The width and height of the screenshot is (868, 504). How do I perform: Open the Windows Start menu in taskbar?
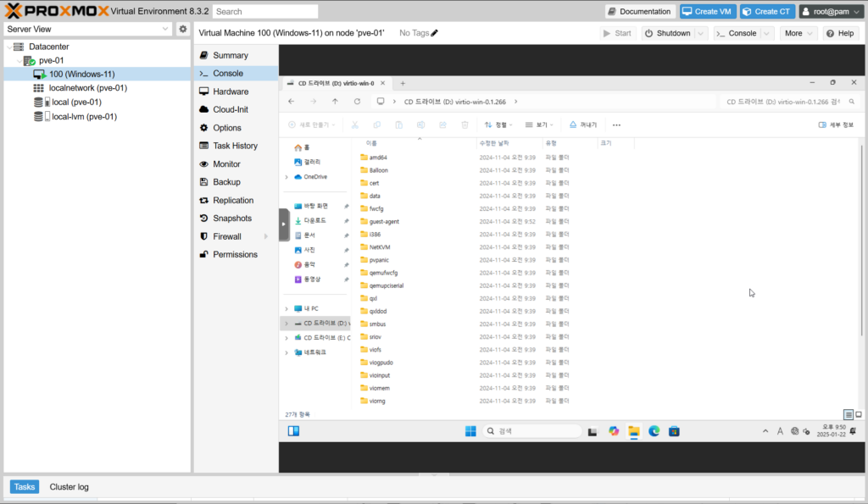[x=470, y=431]
